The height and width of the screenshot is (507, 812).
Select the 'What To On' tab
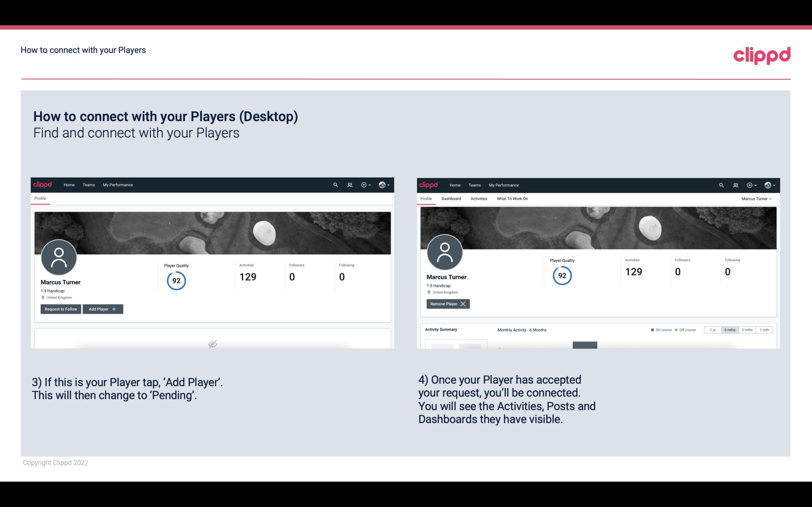512,199
